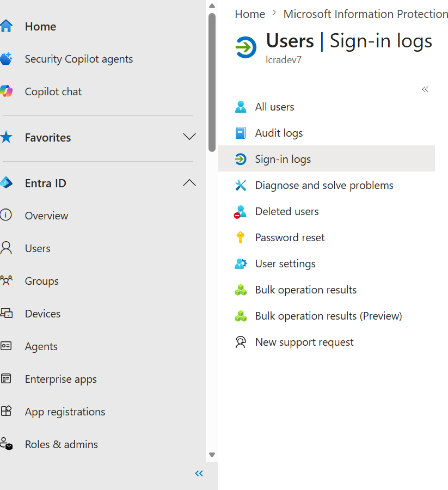Click the Copilot chat icon

click(x=6, y=91)
